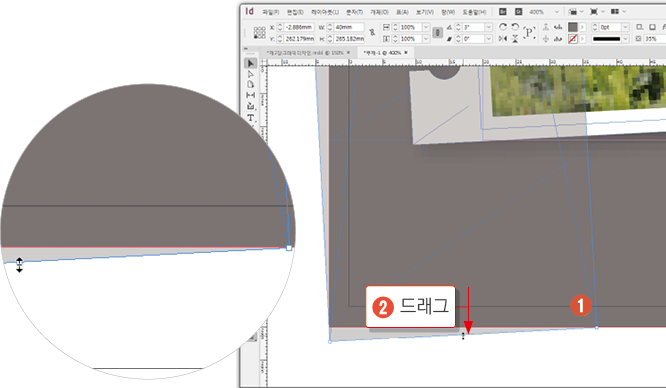
Task: Close the 400% document tab
Action: click(406, 52)
